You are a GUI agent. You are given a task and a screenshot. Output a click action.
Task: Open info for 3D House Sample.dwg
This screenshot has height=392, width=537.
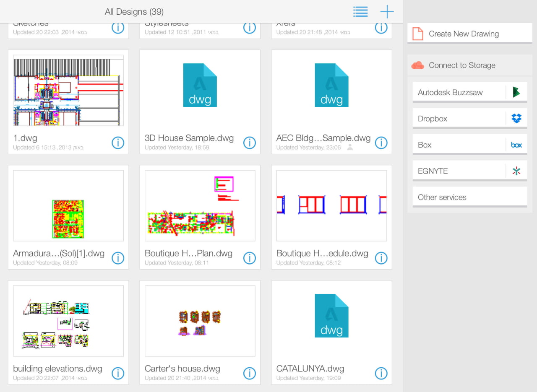pyautogui.click(x=249, y=143)
